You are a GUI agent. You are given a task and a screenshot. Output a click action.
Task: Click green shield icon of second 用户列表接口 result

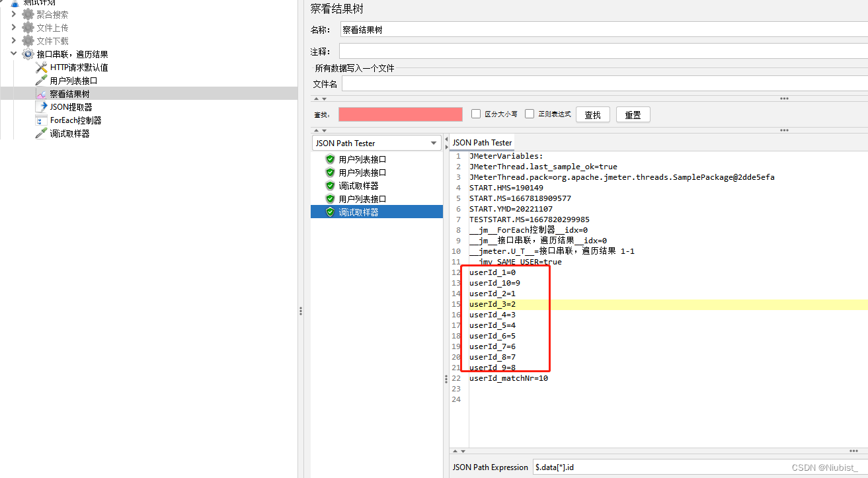(x=330, y=173)
